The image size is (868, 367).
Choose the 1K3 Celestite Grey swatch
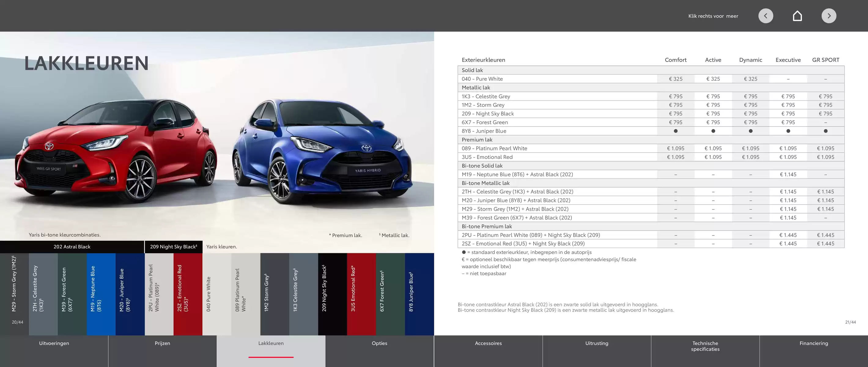click(x=304, y=294)
